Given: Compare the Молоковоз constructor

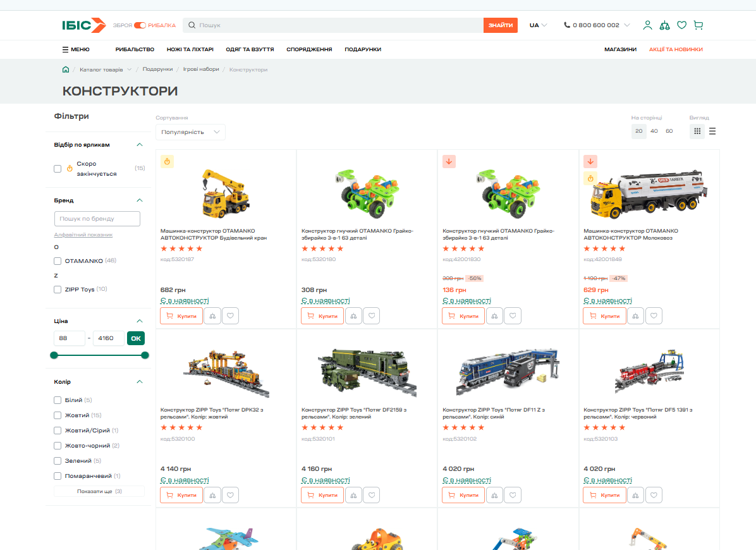Looking at the screenshot, I should pyautogui.click(x=635, y=315).
